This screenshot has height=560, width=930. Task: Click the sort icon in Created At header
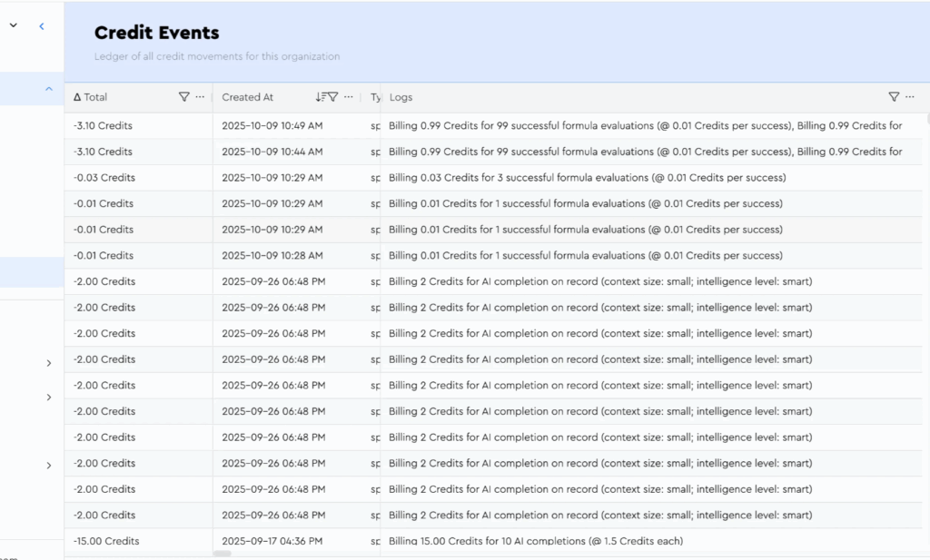[320, 97]
